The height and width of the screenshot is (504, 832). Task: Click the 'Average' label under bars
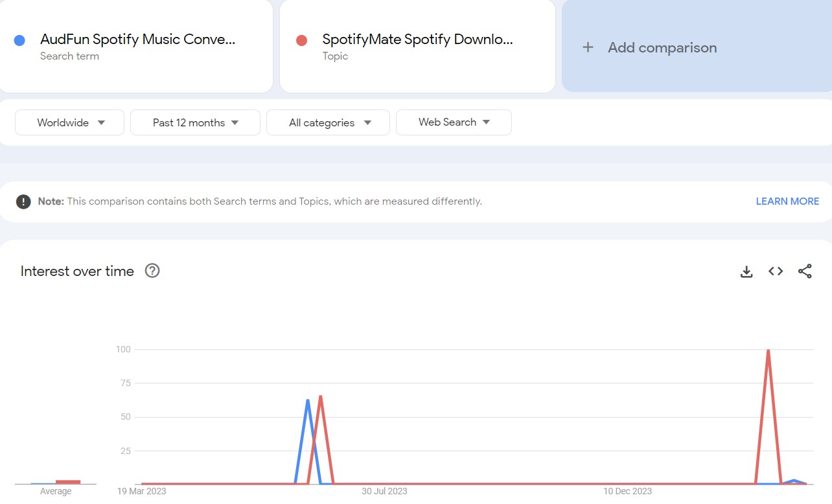pyautogui.click(x=56, y=491)
